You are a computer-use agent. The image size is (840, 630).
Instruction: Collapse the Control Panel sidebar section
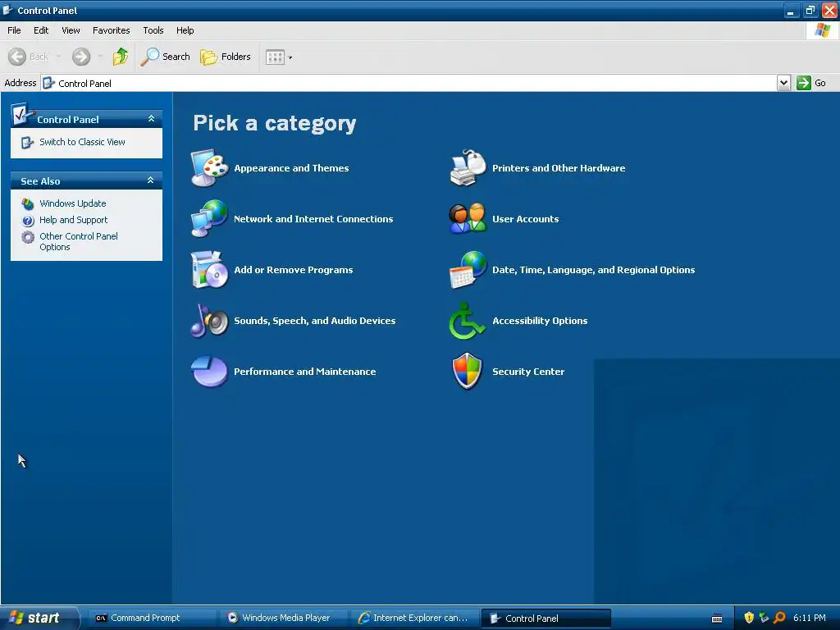pyautogui.click(x=151, y=118)
